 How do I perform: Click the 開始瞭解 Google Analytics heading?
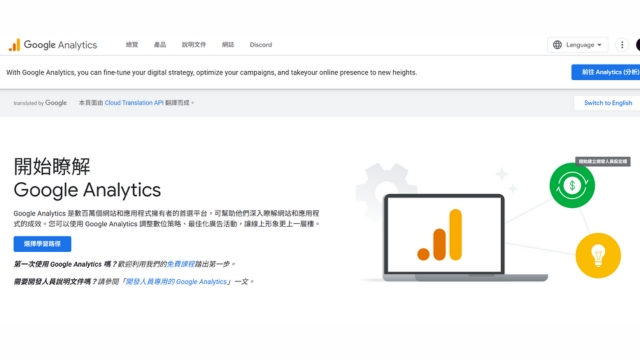point(87,178)
